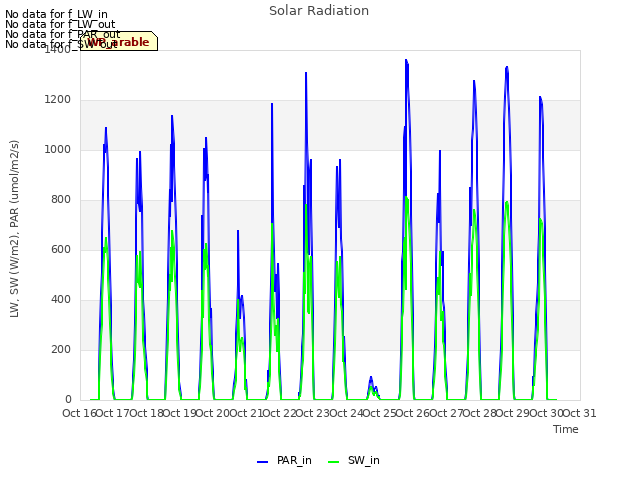Click the green SW_in peak on Oct 25
This screenshot has height=480, width=640.
coord(407,197)
